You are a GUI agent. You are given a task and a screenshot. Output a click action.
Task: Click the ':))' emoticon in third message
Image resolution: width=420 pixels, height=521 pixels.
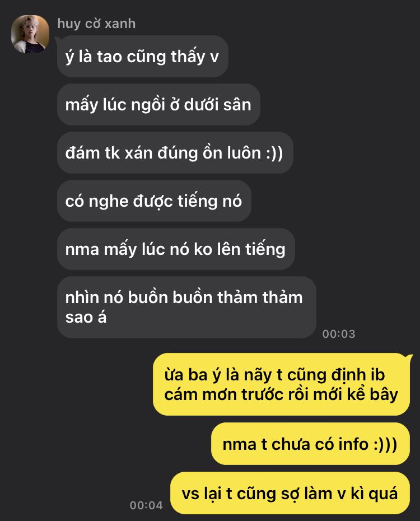(x=274, y=153)
